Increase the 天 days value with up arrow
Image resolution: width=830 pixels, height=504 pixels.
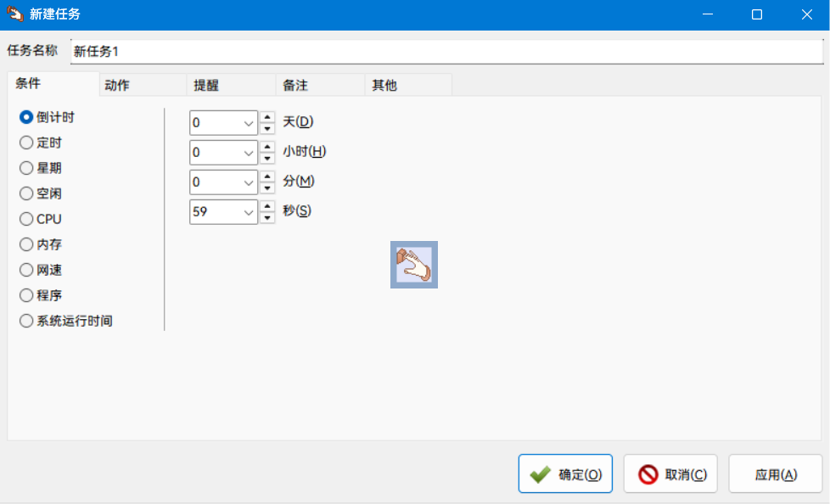268,118
